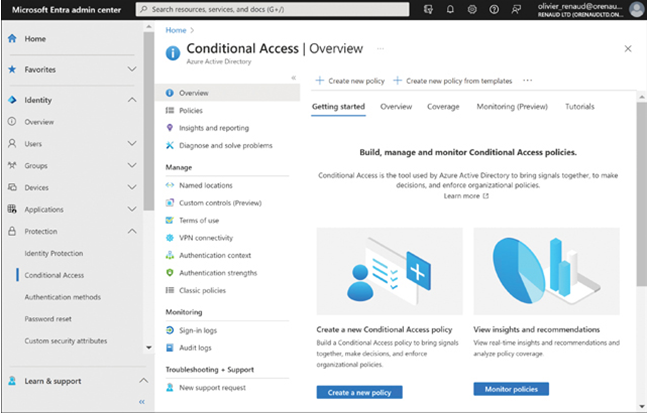Click the Home breadcrumb link
Image resolution: width=647 pixels, height=415 pixels.
(176, 30)
